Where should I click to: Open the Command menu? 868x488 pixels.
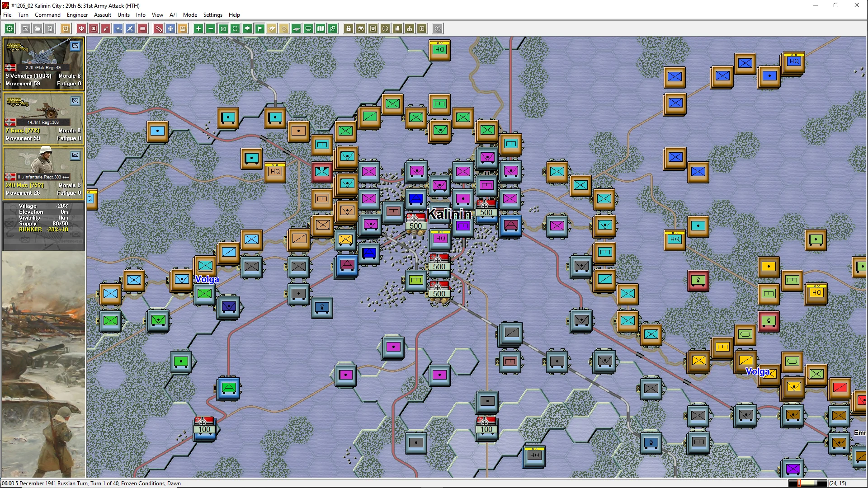point(47,15)
